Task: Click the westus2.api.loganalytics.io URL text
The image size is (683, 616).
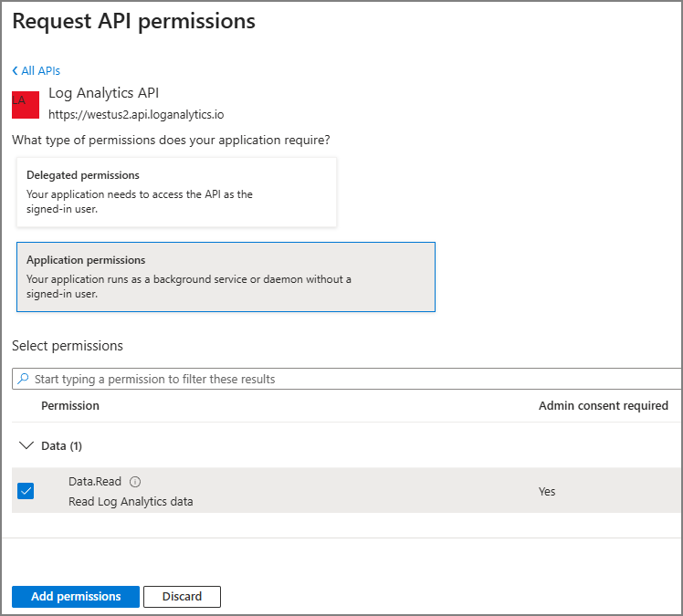Action: (136, 115)
